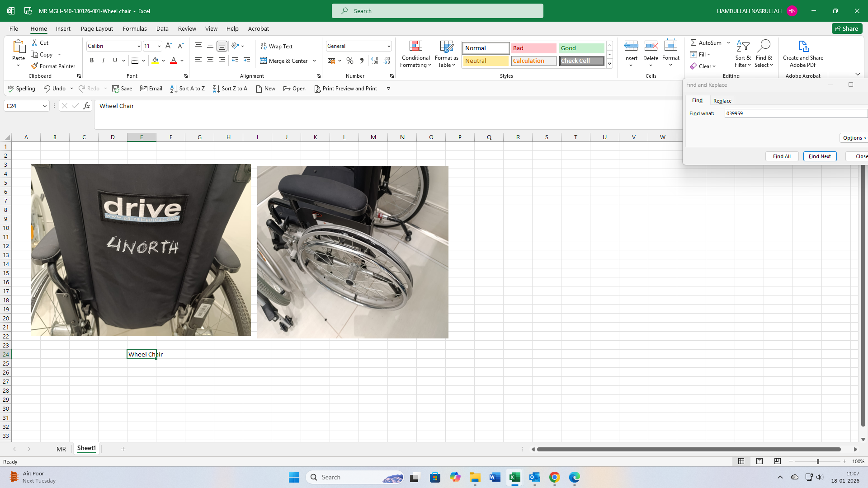Switch to the MR sheet tab

[61, 449]
